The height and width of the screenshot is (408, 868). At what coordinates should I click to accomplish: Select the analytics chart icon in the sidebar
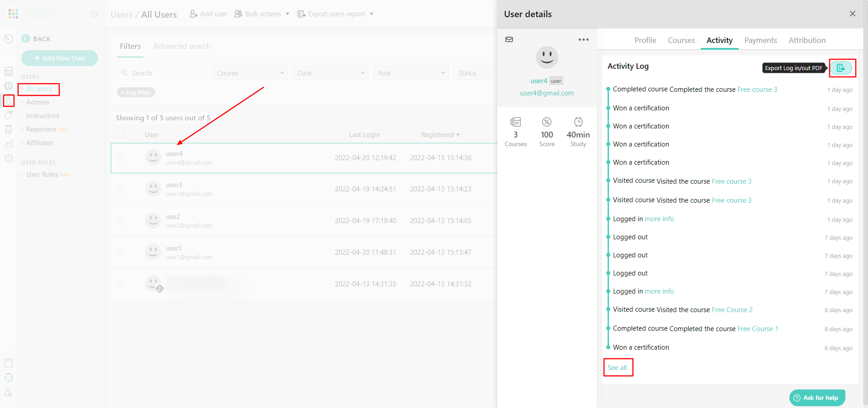click(8, 144)
